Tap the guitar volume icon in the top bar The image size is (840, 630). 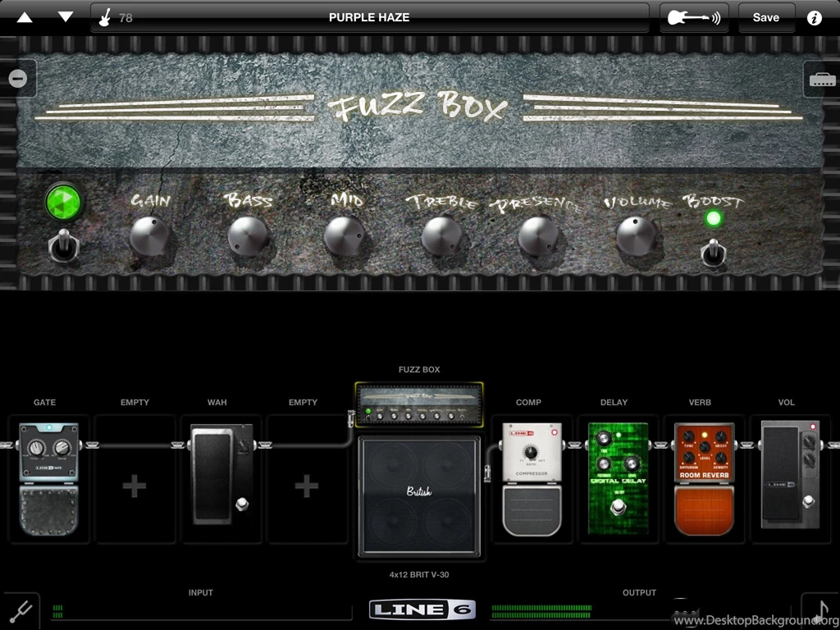click(x=693, y=16)
